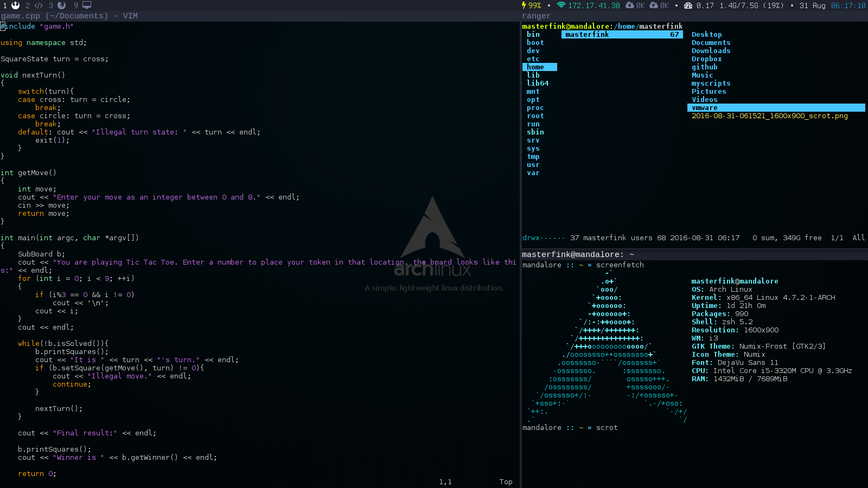The width and height of the screenshot is (868, 488).
Task: Click the 349G free text in ranger
Action: (802, 237)
